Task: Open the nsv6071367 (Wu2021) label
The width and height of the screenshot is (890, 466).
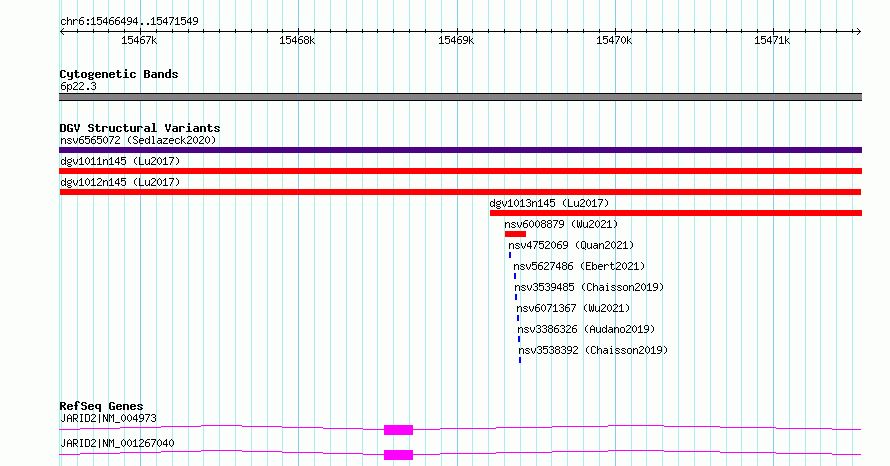Action: point(573,308)
